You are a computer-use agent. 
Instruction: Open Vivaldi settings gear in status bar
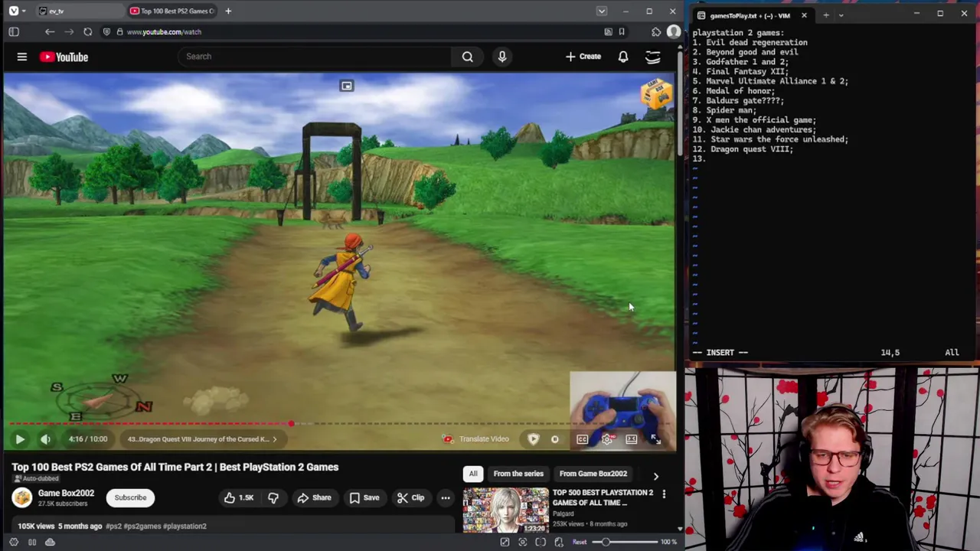click(x=14, y=542)
